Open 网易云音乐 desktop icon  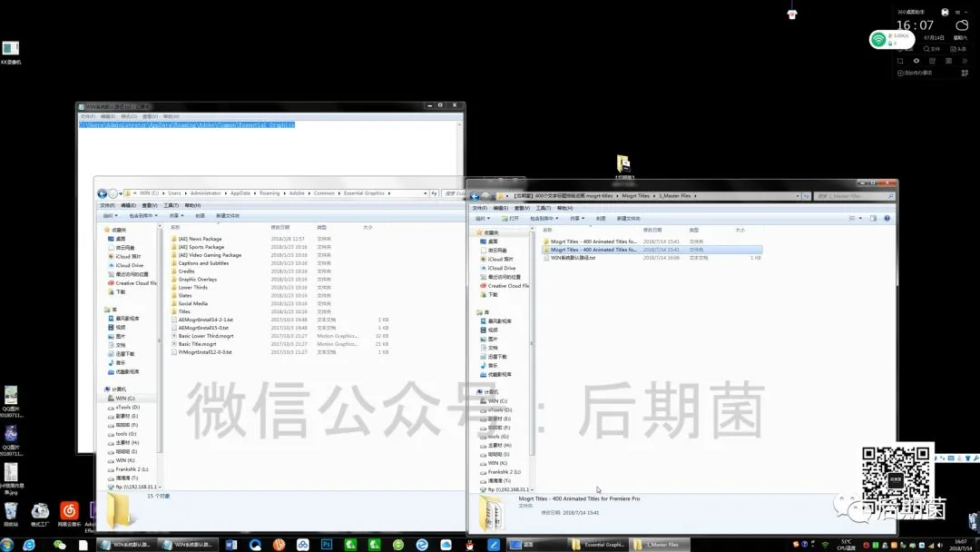point(69,514)
